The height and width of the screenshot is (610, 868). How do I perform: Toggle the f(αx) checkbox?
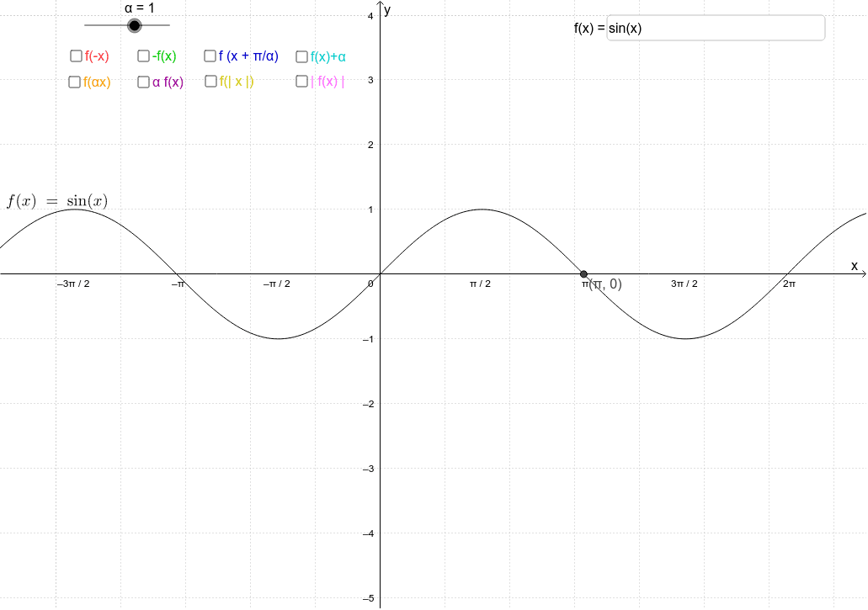[x=75, y=82]
